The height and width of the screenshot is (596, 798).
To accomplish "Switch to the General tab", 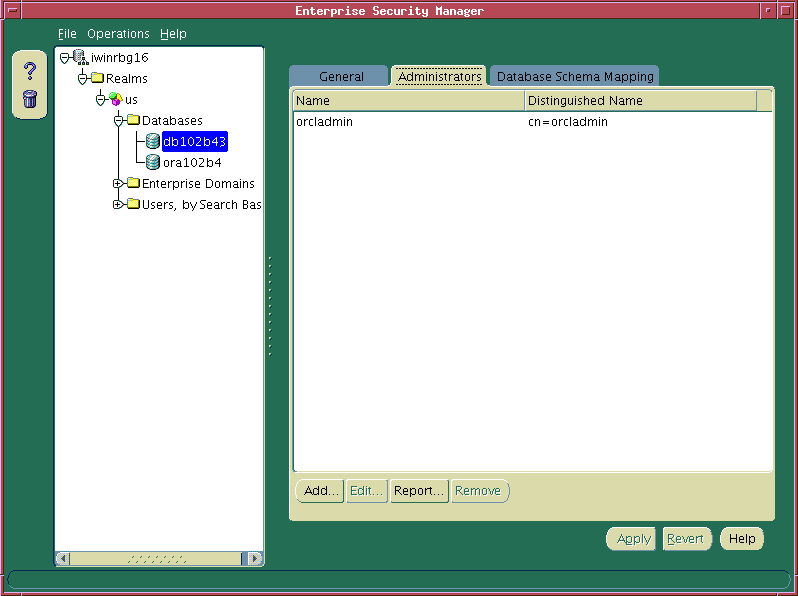I will [x=341, y=77].
